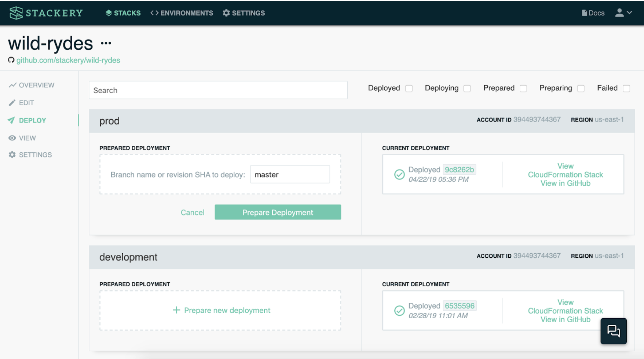Open the chat support widget

coord(614,331)
